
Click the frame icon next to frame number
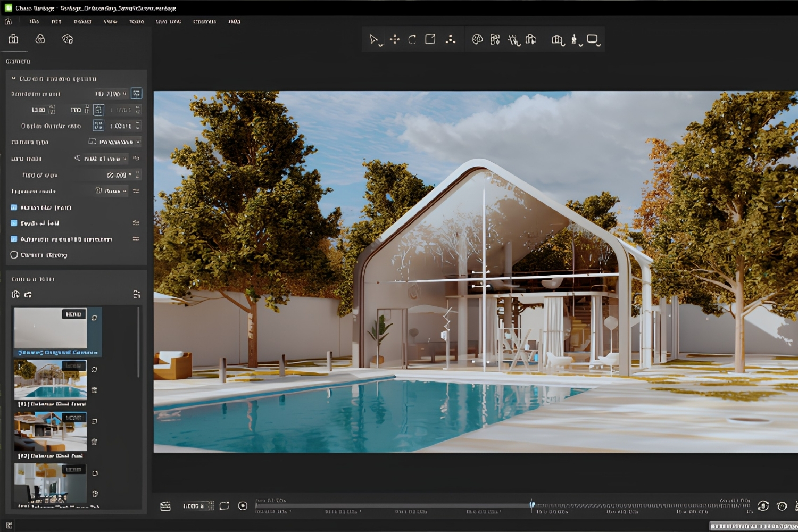[x=225, y=506]
